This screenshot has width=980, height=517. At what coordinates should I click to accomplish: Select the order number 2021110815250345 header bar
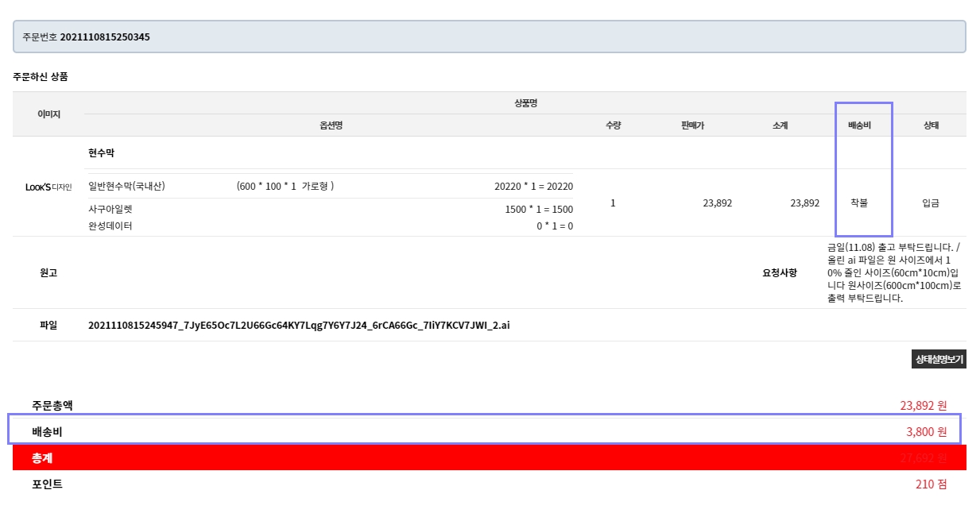tap(489, 37)
